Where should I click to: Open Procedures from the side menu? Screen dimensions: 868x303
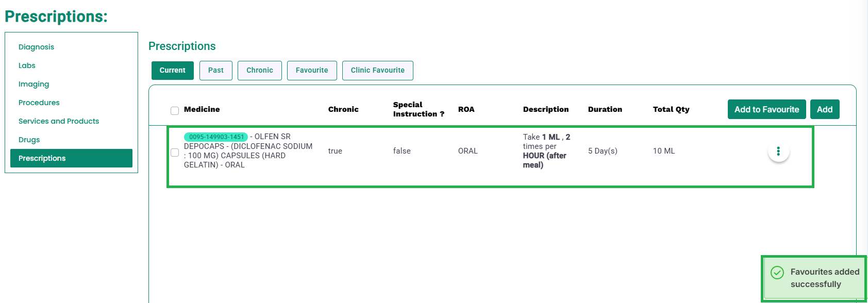[39, 103]
